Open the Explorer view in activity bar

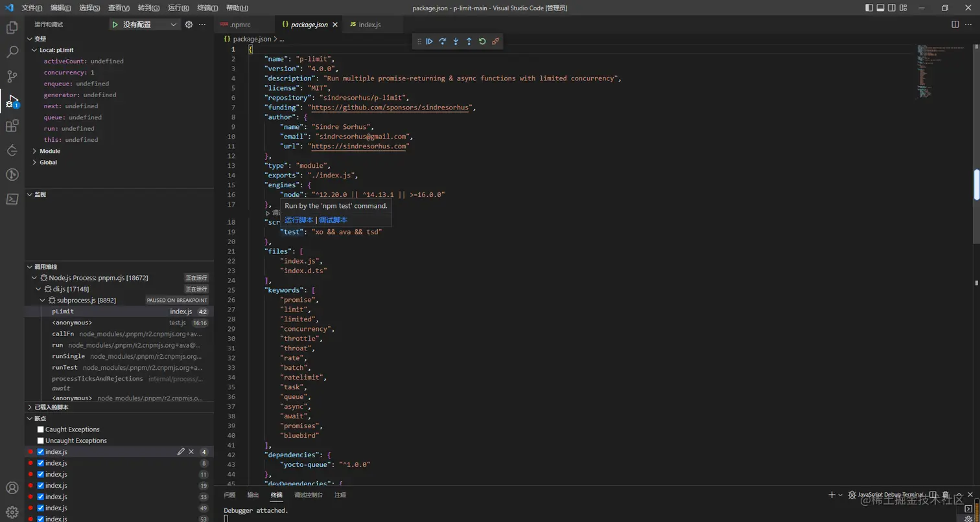pos(12,28)
